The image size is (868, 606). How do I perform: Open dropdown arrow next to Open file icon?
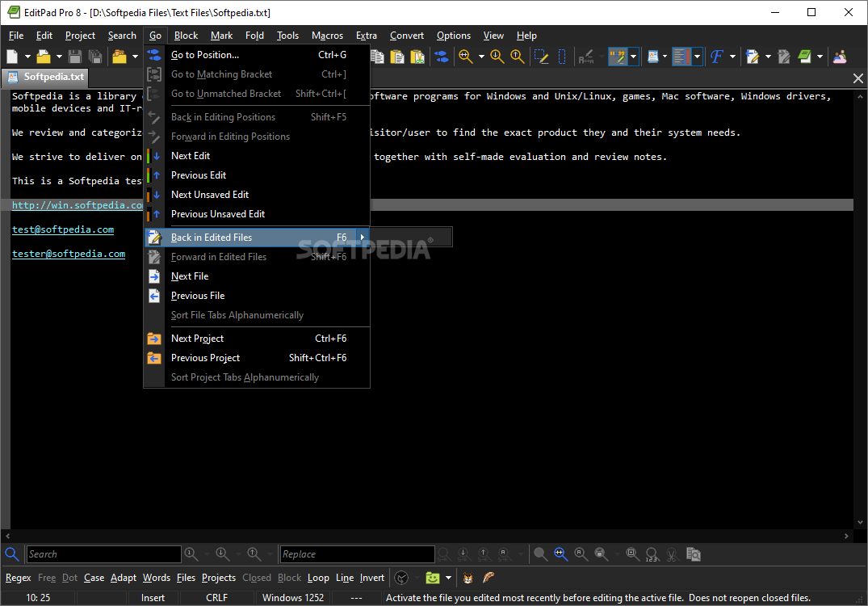[x=59, y=57]
